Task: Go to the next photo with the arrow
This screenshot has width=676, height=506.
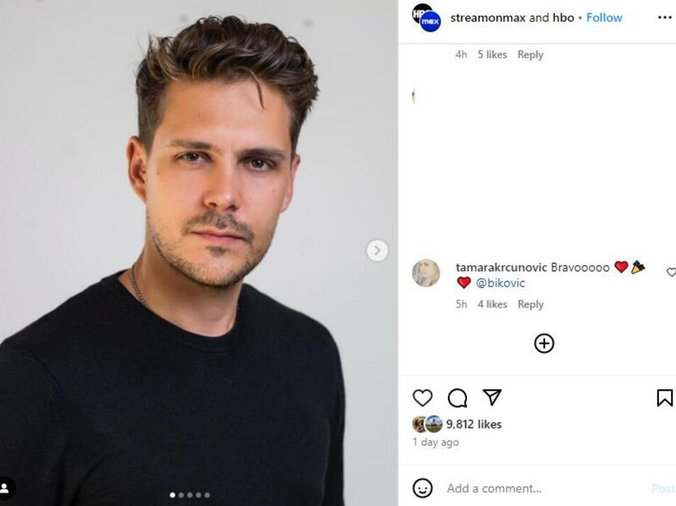Action: pos(377,250)
